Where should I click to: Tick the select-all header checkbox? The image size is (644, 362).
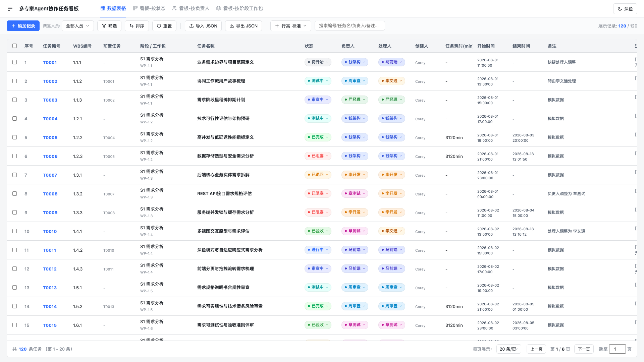(14, 46)
